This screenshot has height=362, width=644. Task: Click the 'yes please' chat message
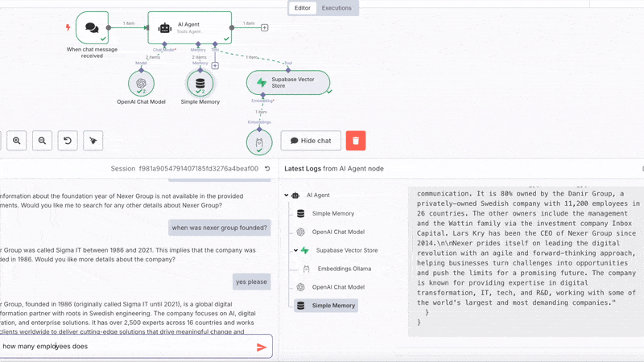point(251,282)
